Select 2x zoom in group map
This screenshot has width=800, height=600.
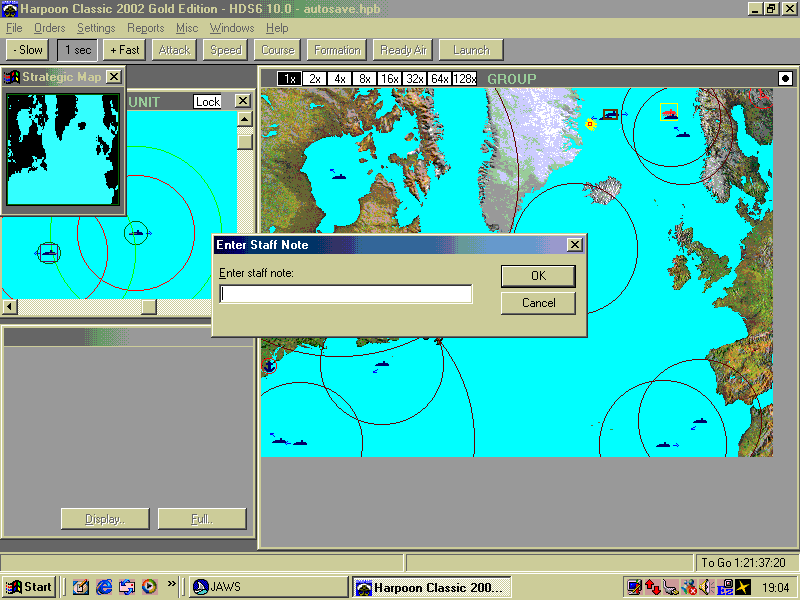click(x=314, y=79)
